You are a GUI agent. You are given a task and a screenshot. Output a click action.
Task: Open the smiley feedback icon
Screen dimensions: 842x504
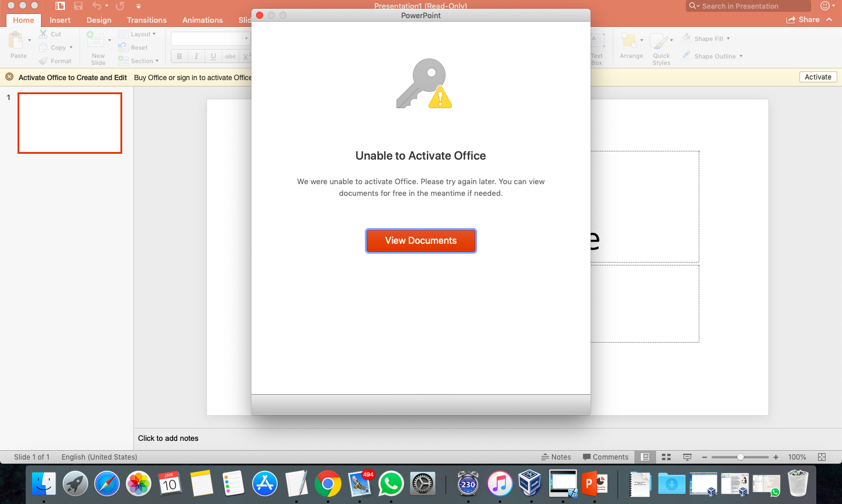pyautogui.click(x=825, y=6)
